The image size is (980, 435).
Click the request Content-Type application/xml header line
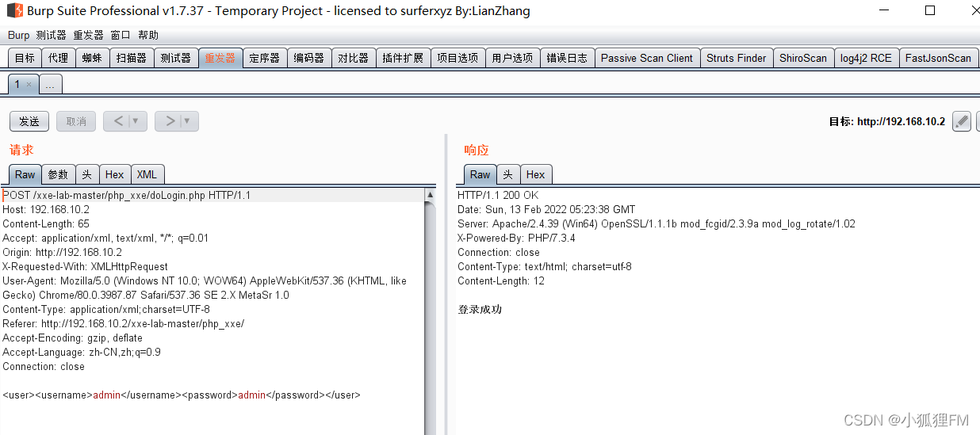click(106, 309)
